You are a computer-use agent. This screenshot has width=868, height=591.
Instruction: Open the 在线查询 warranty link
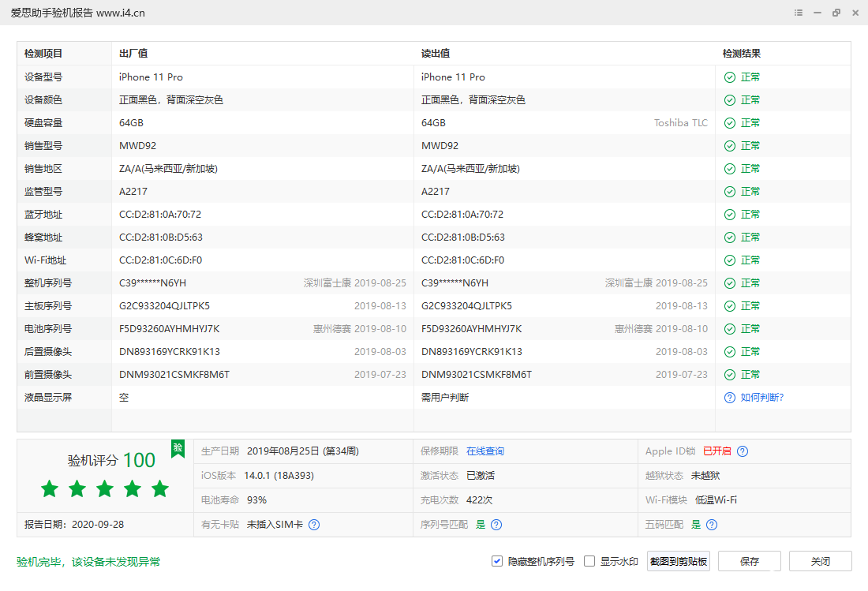[x=485, y=451]
